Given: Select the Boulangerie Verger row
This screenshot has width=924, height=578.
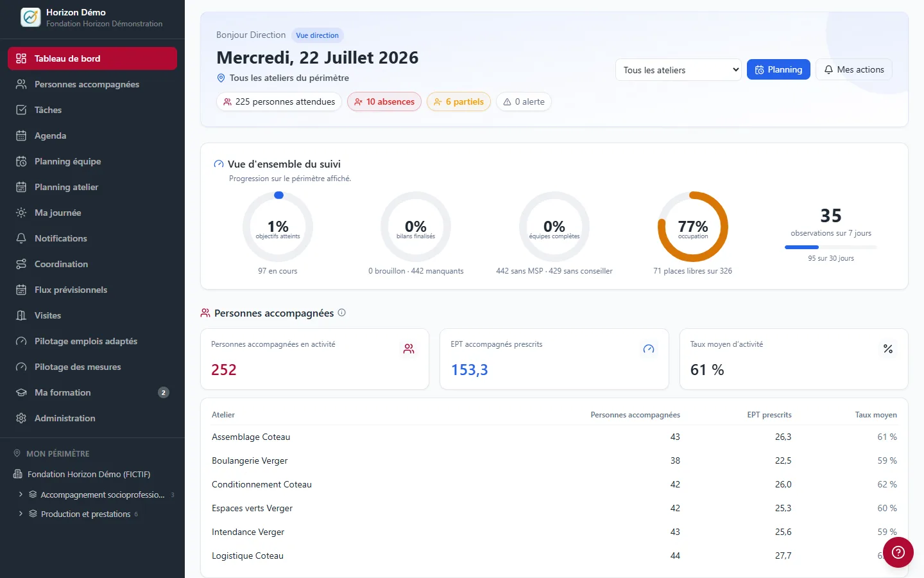Looking at the screenshot, I should 554,460.
